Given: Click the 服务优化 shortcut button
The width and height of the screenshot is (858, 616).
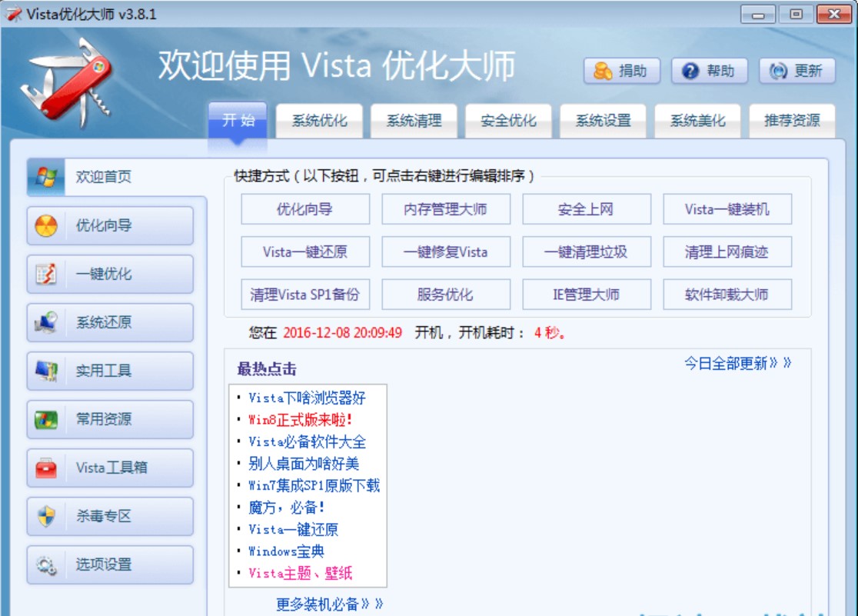Looking at the screenshot, I should click(x=446, y=295).
